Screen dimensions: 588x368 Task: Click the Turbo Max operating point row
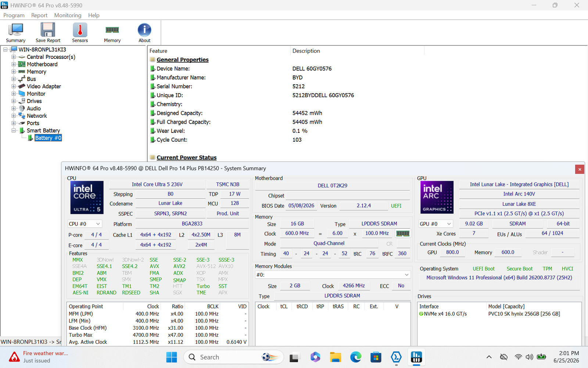pyautogui.click(x=158, y=335)
